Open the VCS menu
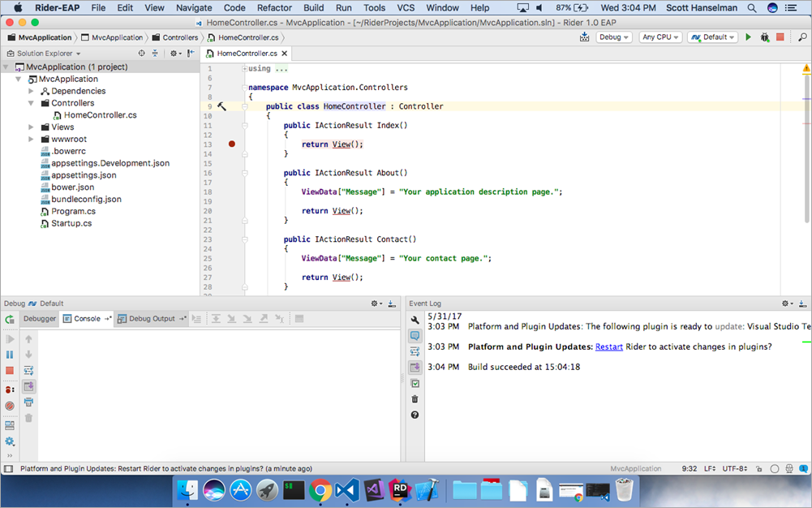Screen dimensions: 812x508 click(406, 8)
